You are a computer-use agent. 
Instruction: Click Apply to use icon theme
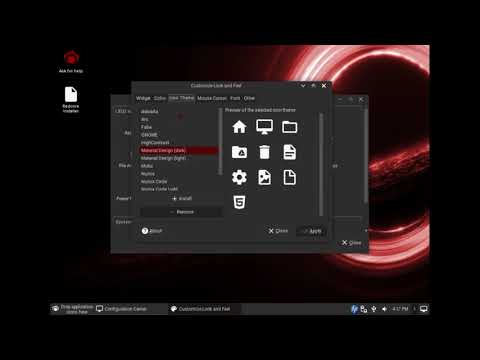(312, 231)
